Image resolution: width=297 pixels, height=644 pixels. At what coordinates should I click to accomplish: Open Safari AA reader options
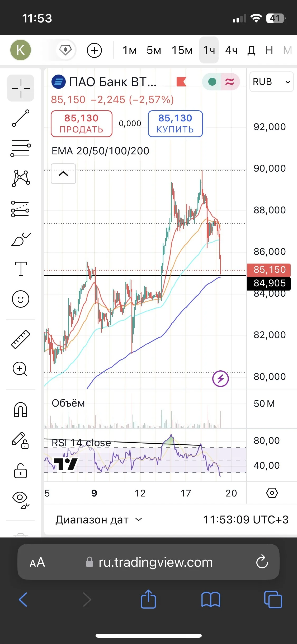(x=37, y=562)
